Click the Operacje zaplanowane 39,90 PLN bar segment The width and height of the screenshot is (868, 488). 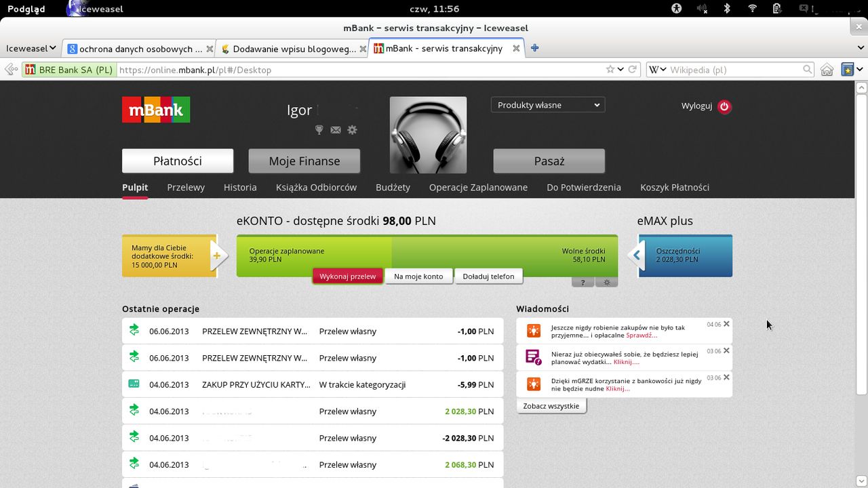click(314, 256)
